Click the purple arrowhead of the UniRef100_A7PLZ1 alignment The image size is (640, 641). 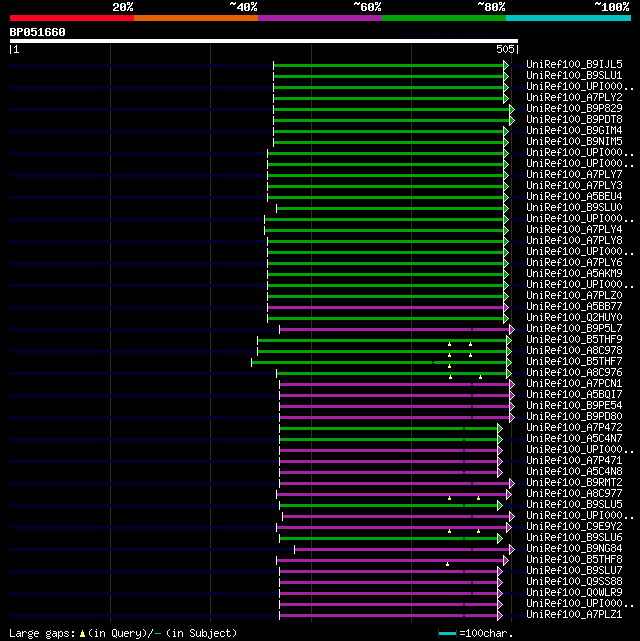(500, 615)
